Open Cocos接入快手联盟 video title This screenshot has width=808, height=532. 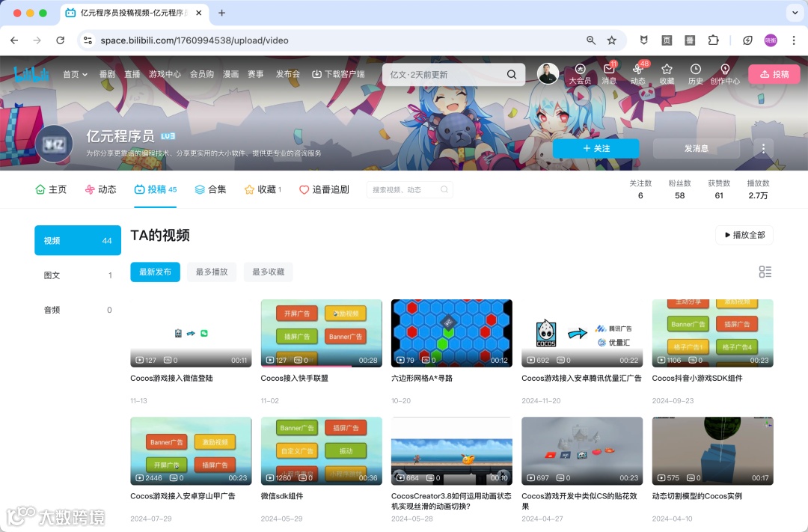(x=294, y=378)
